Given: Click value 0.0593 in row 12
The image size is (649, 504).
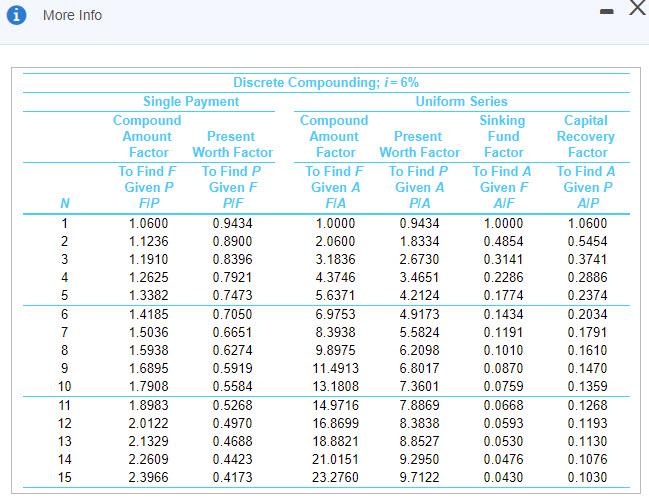Looking at the screenshot, I should click(x=503, y=423).
